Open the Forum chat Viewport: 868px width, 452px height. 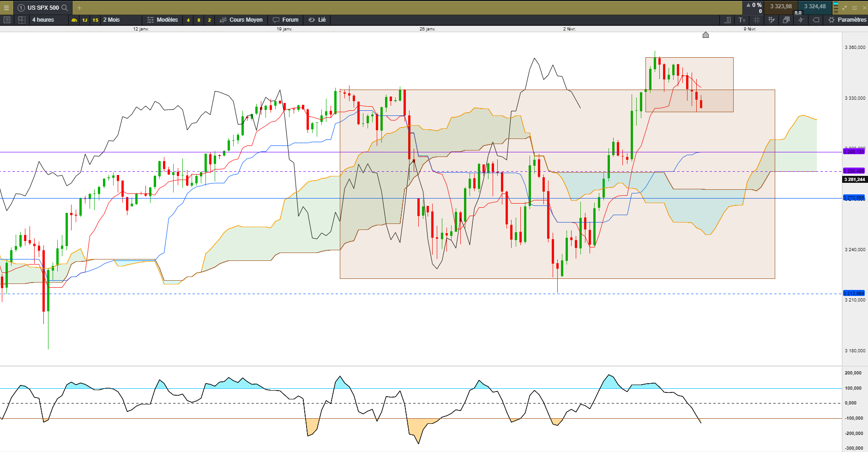pos(285,20)
